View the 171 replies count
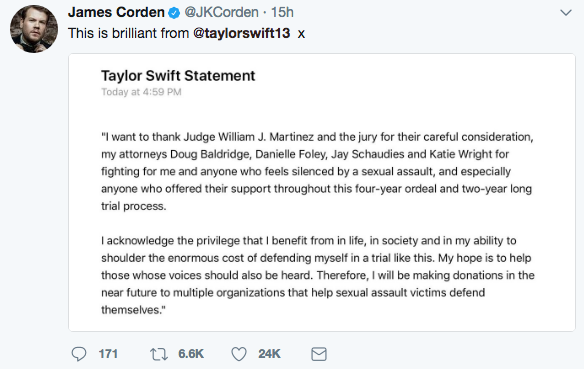The width and height of the screenshot is (584, 369). tap(108, 354)
